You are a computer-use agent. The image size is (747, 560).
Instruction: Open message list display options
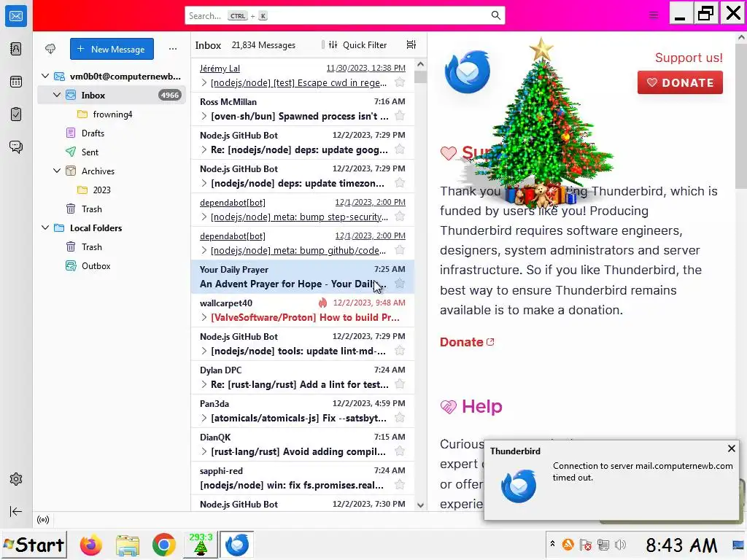point(411,44)
